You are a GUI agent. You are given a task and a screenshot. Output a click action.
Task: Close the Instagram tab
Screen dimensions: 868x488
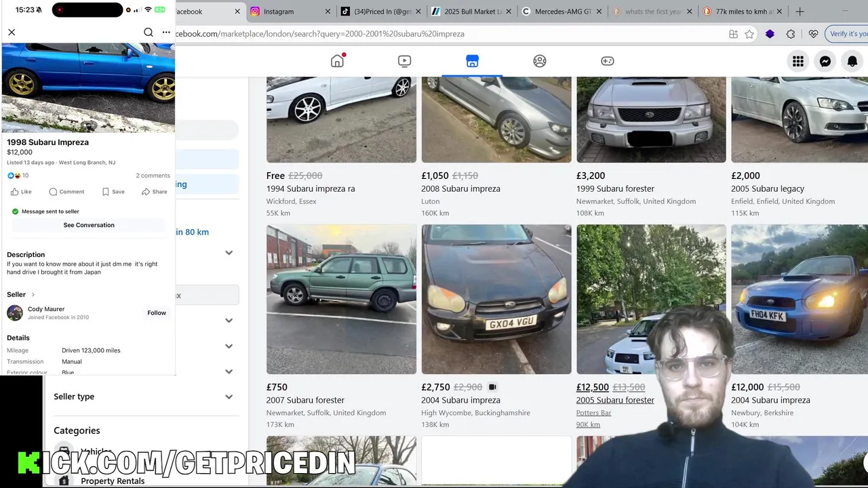click(328, 12)
